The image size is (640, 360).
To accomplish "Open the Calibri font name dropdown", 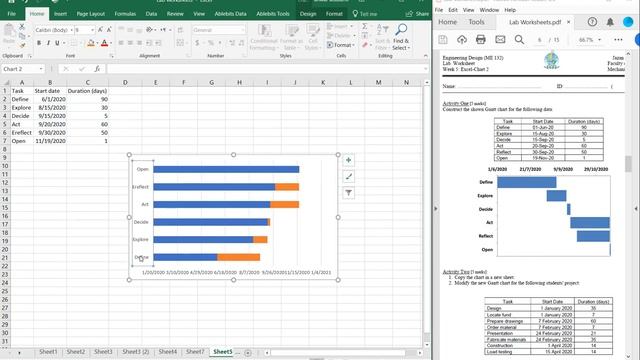I will tap(71, 30).
